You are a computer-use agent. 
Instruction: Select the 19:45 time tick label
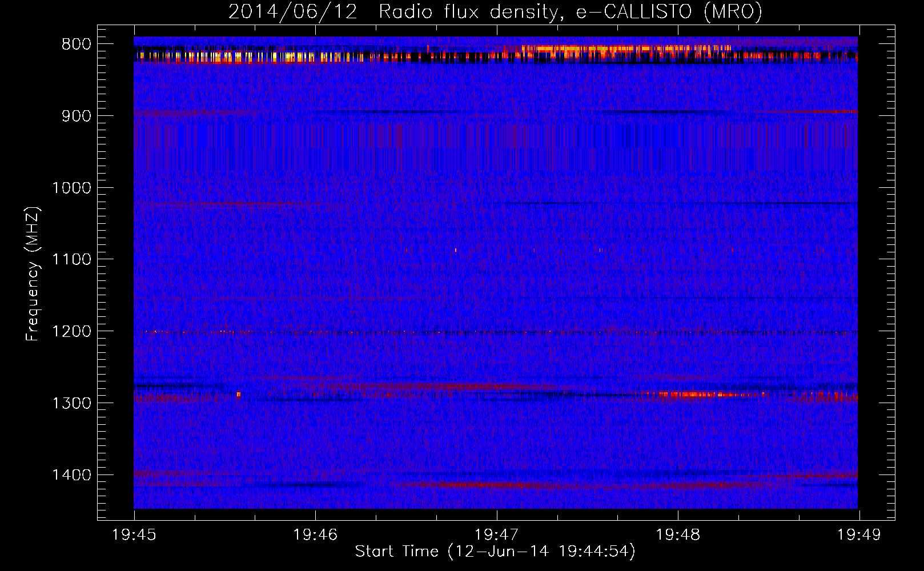pyautogui.click(x=134, y=535)
